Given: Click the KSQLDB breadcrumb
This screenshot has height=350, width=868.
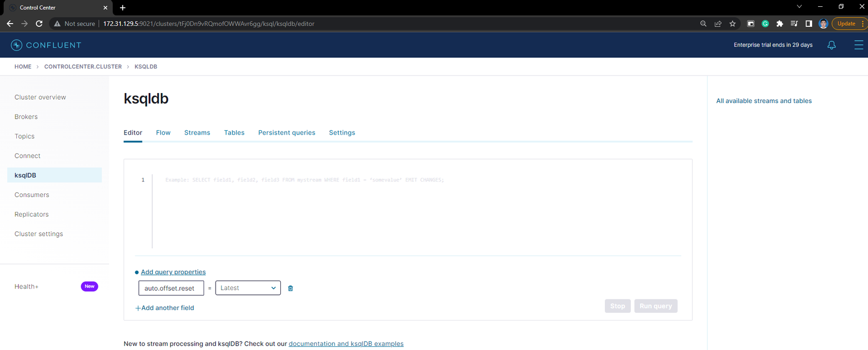Looking at the screenshot, I should (x=146, y=67).
